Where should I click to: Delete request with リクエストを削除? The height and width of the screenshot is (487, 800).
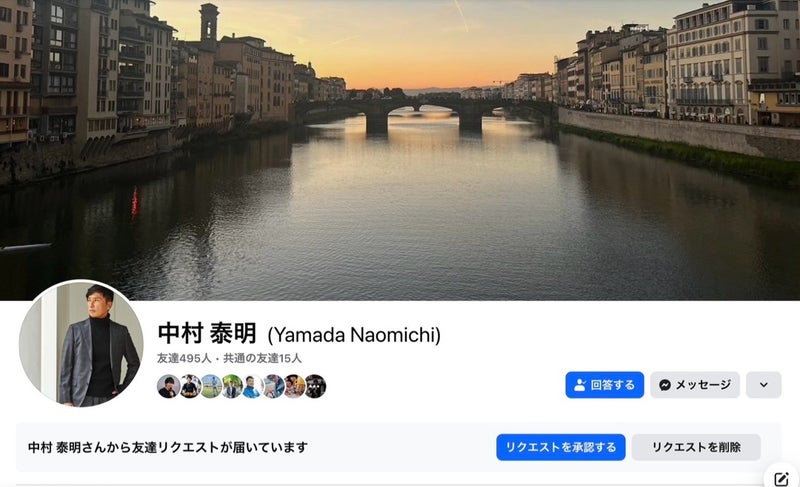pyautogui.click(x=696, y=447)
